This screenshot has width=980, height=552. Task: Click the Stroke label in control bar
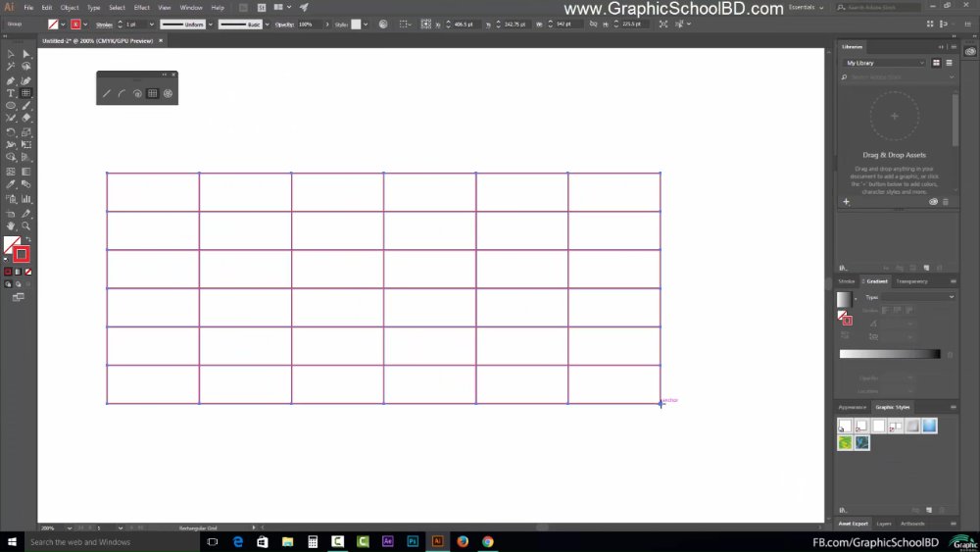coord(105,25)
